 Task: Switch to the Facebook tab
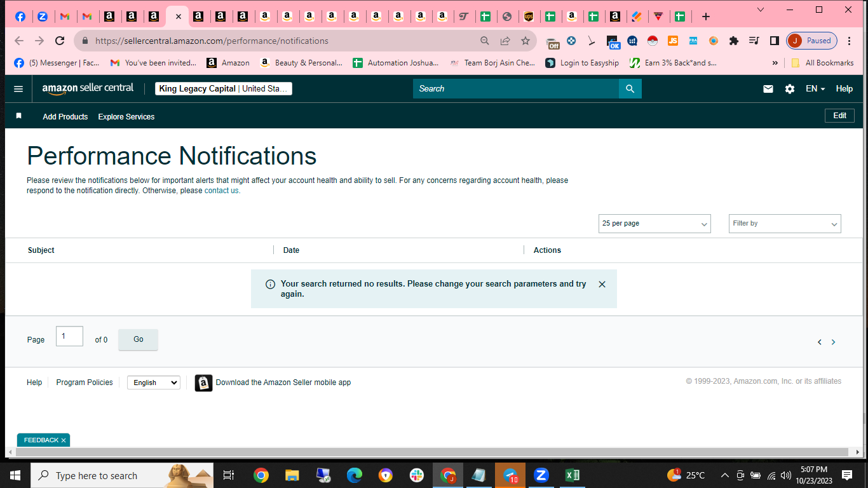tap(20, 17)
